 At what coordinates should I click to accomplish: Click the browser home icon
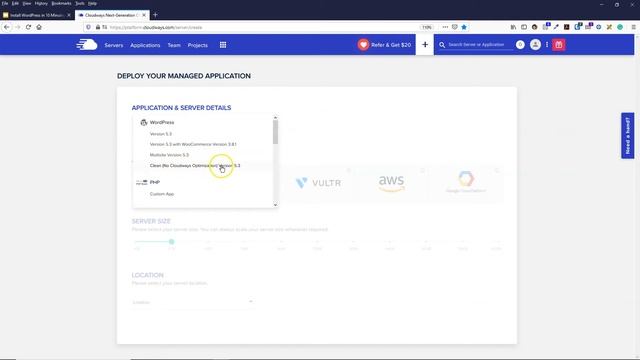[x=39, y=27]
